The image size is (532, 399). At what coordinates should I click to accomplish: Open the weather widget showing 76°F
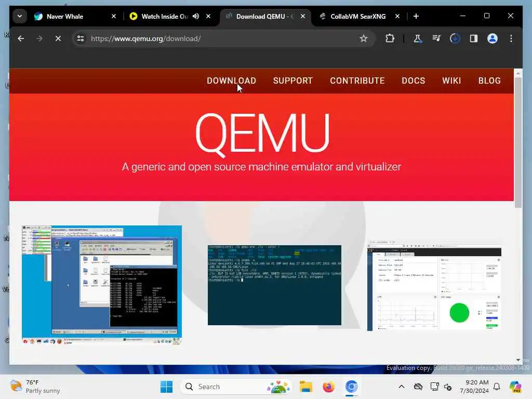[35, 387]
